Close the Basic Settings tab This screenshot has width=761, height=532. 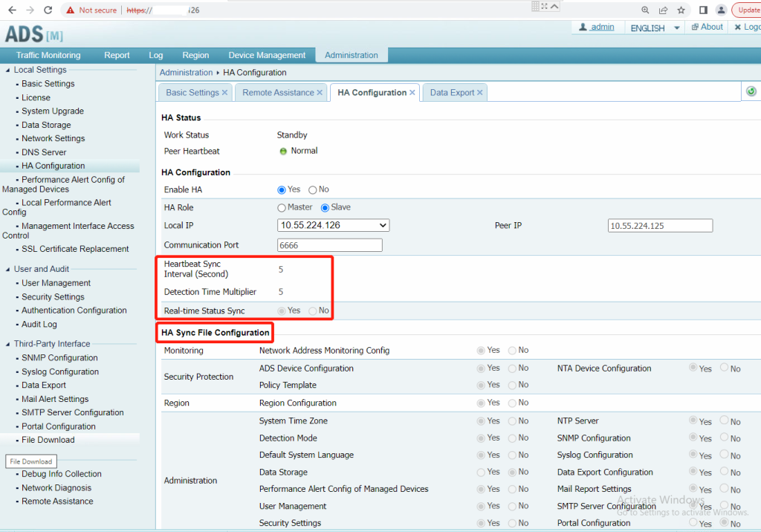point(224,93)
